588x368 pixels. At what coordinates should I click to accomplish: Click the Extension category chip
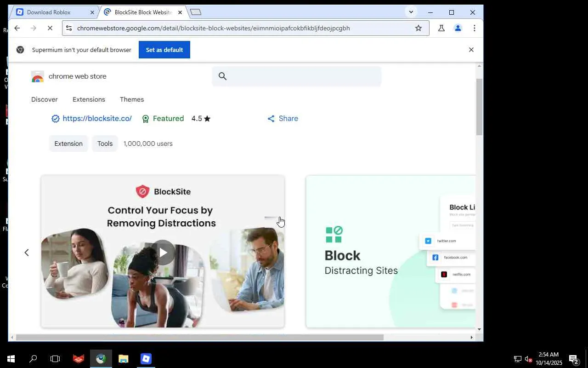point(68,144)
